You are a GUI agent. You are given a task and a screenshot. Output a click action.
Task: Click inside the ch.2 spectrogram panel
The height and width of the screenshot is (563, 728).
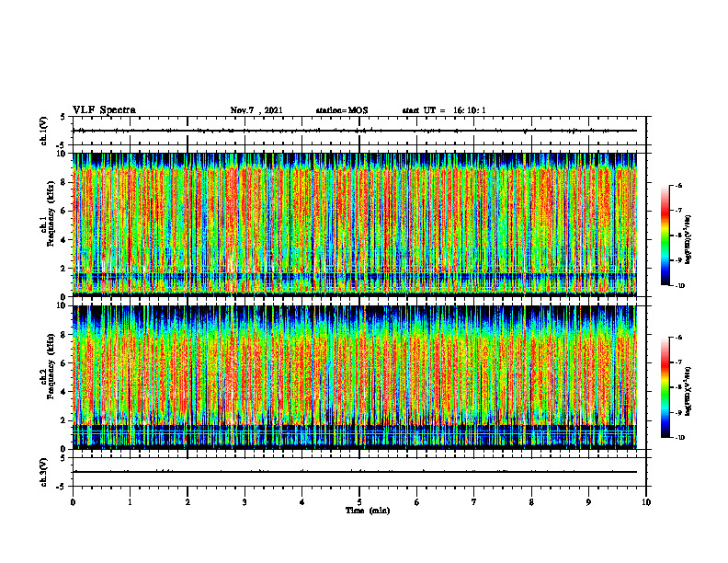pyautogui.click(x=354, y=377)
